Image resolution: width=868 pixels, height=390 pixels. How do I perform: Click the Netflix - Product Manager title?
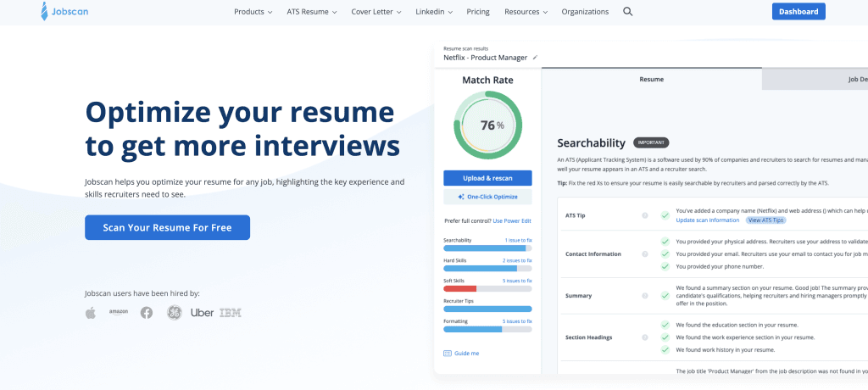click(486, 58)
